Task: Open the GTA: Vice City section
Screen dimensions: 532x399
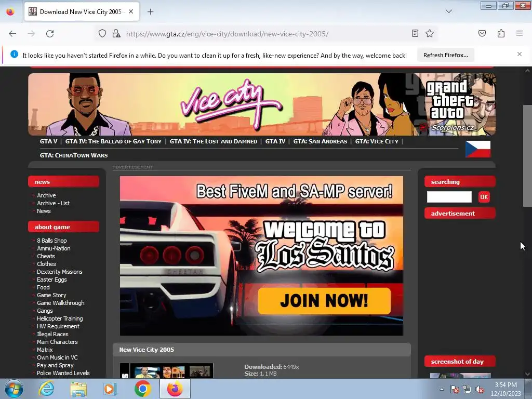Action: tap(377, 141)
